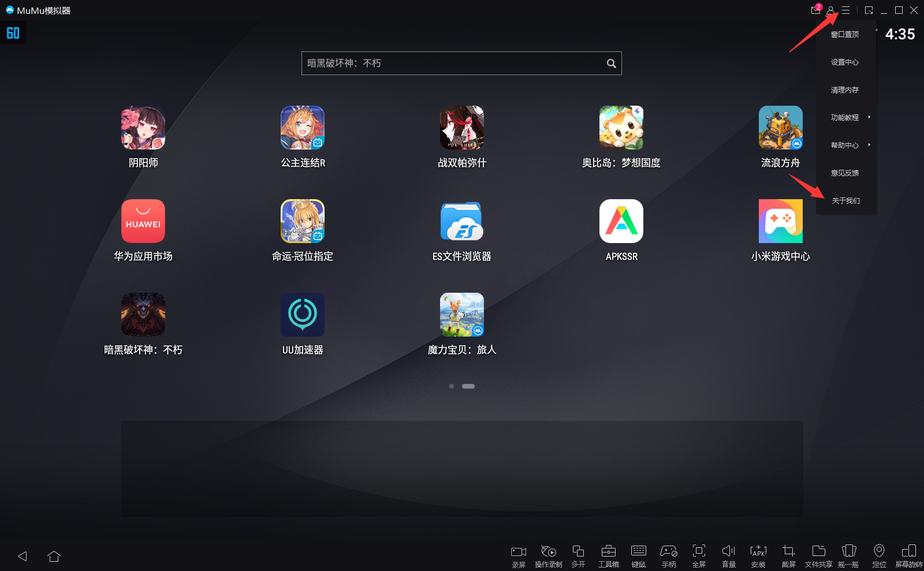This screenshot has height=571, width=924.
Task: Click the MuMu模拟器 title text
Action: [x=44, y=10]
